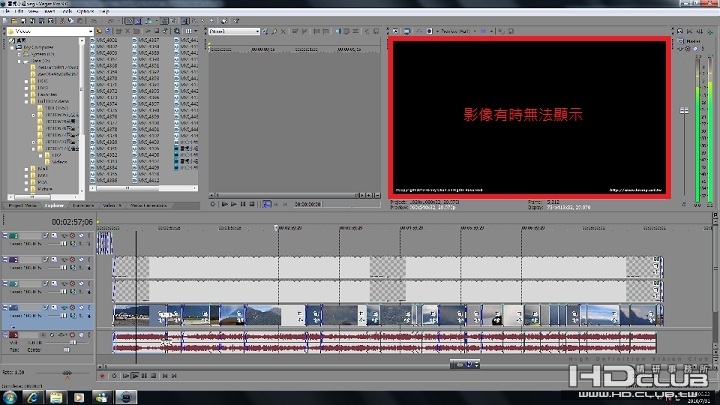Copy preview snapshot to clipboard
The width and height of the screenshot is (720, 405).
pos(501,31)
